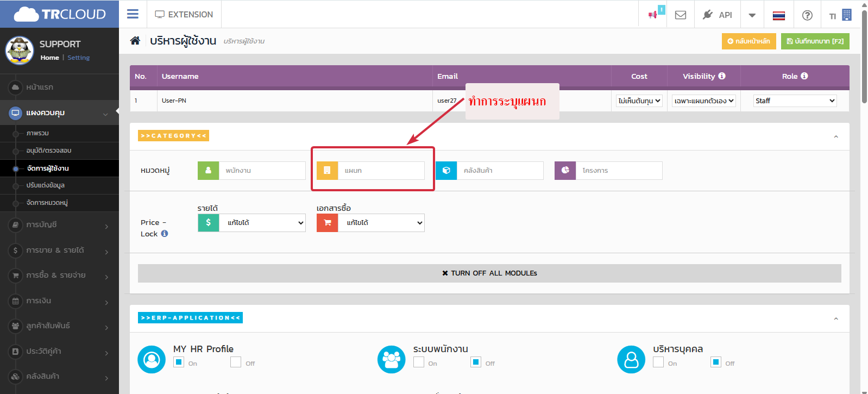This screenshot has height=394, width=868.
Task: Click the home icon in breadcrumb
Action: click(x=135, y=41)
